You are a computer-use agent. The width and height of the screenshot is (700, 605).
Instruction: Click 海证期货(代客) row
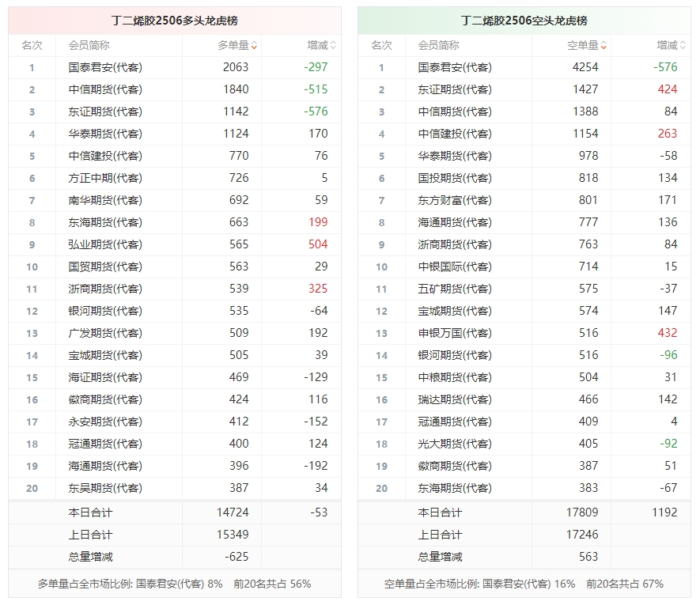175,377
